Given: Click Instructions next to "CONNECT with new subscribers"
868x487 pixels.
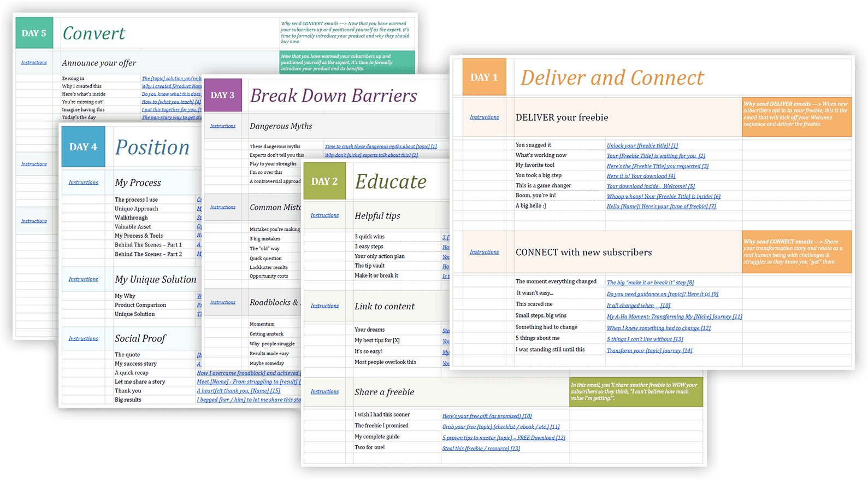Looking at the screenshot, I should (x=484, y=252).
